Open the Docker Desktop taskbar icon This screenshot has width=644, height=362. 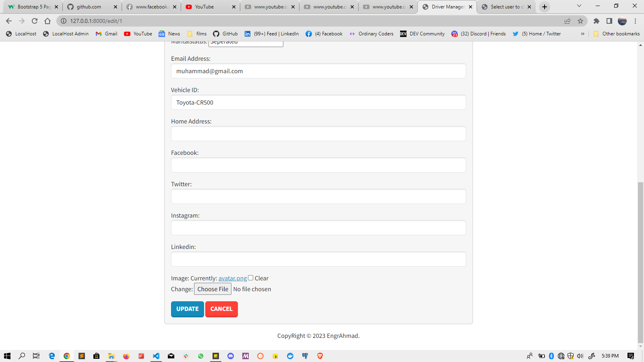[x=290, y=356]
